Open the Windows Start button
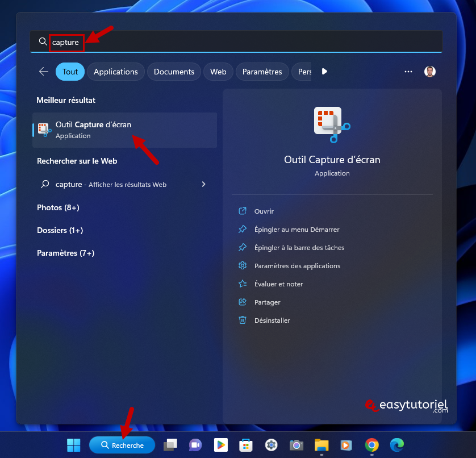476x458 pixels. tap(73, 445)
